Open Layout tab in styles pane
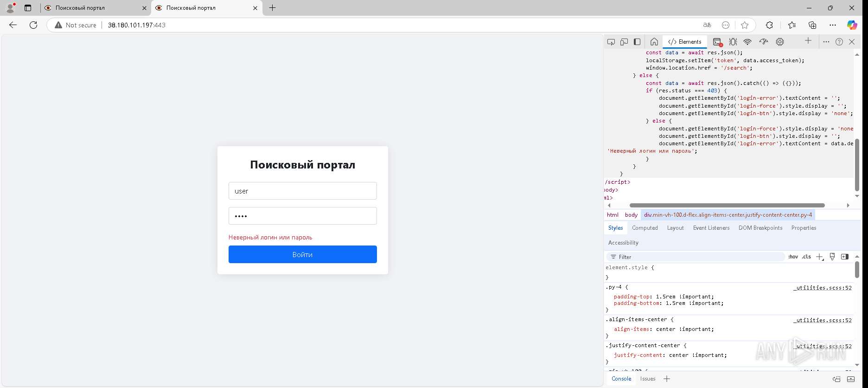This screenshot has width=868, height=388. coord(675,228)
